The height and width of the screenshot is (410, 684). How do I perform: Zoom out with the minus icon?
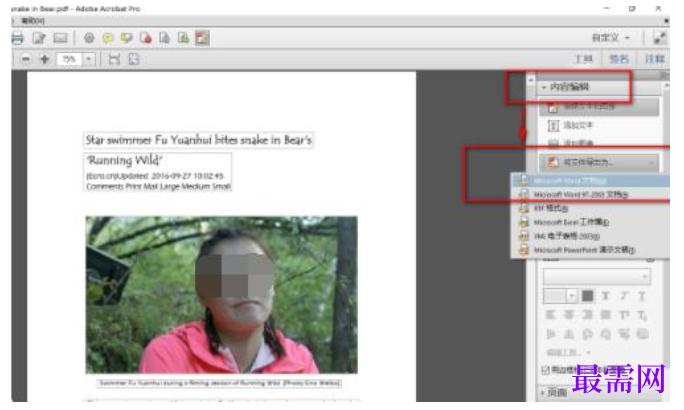[x=26, y=59]
